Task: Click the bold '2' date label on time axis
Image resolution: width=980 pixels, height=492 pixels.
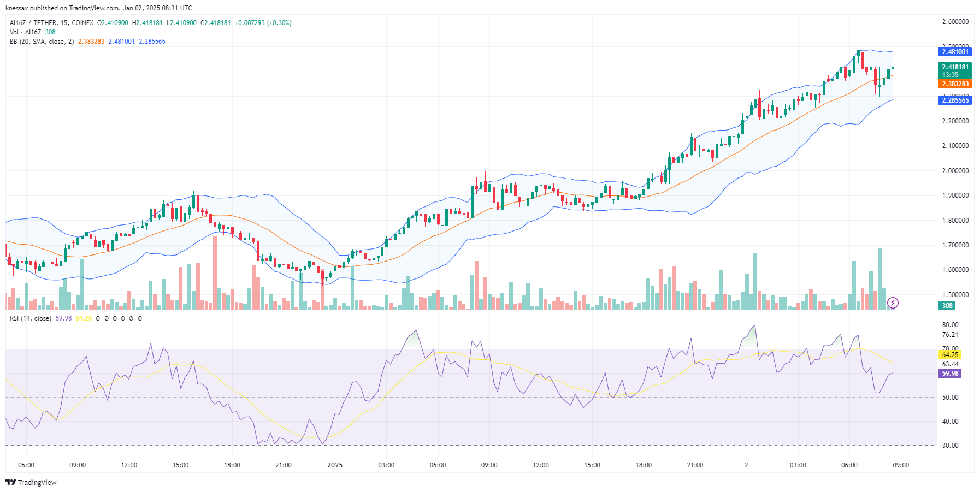Action: click(746, 465)
